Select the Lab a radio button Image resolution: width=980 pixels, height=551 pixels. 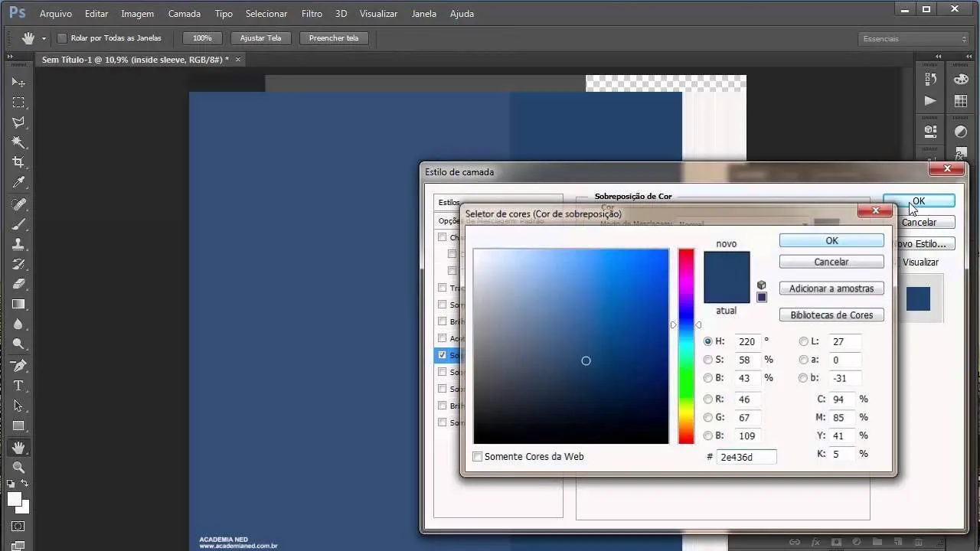(x=803, y=360)
